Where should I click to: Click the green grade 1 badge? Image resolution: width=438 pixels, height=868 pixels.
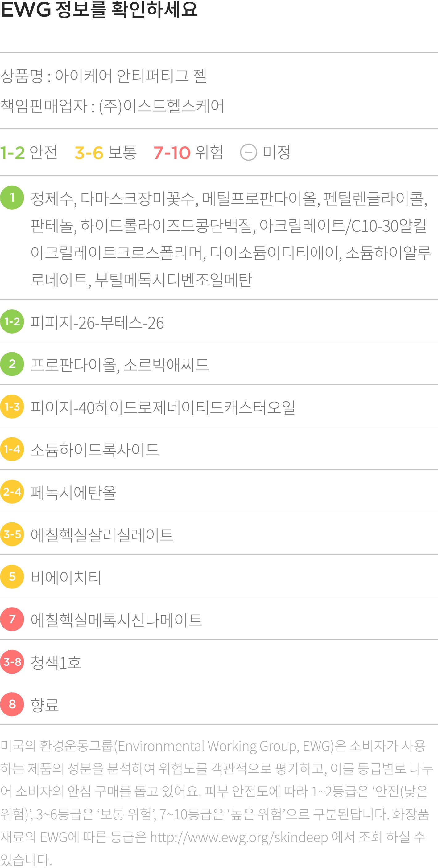(12, 198)
